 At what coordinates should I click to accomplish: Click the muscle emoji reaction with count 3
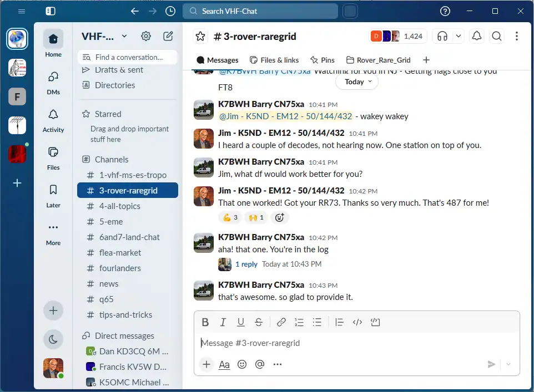pos(230,217)
